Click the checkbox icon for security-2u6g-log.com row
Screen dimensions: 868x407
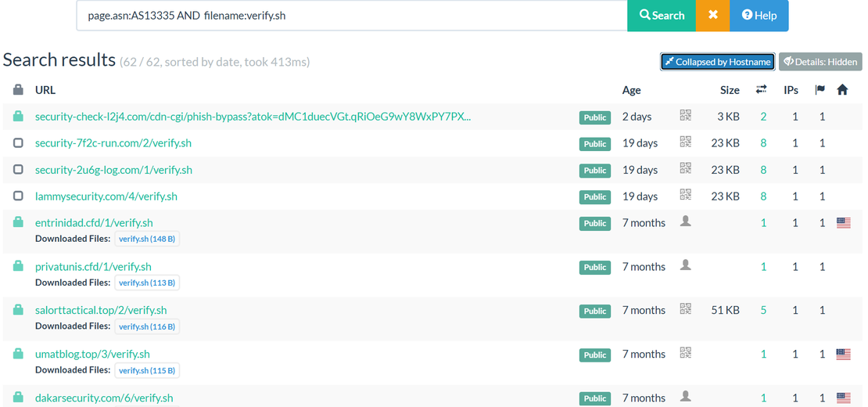tap(18, 169)
